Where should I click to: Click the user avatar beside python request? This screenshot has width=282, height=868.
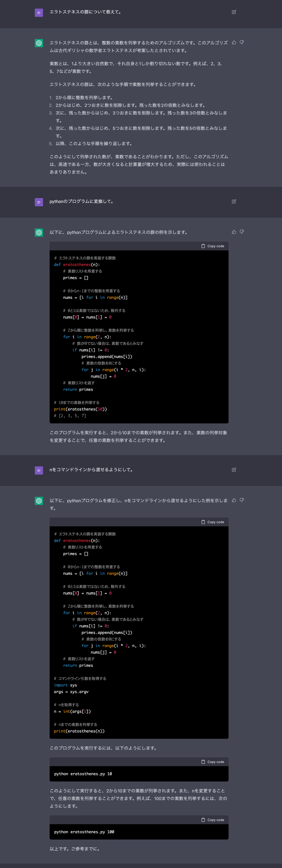point(39,202)
